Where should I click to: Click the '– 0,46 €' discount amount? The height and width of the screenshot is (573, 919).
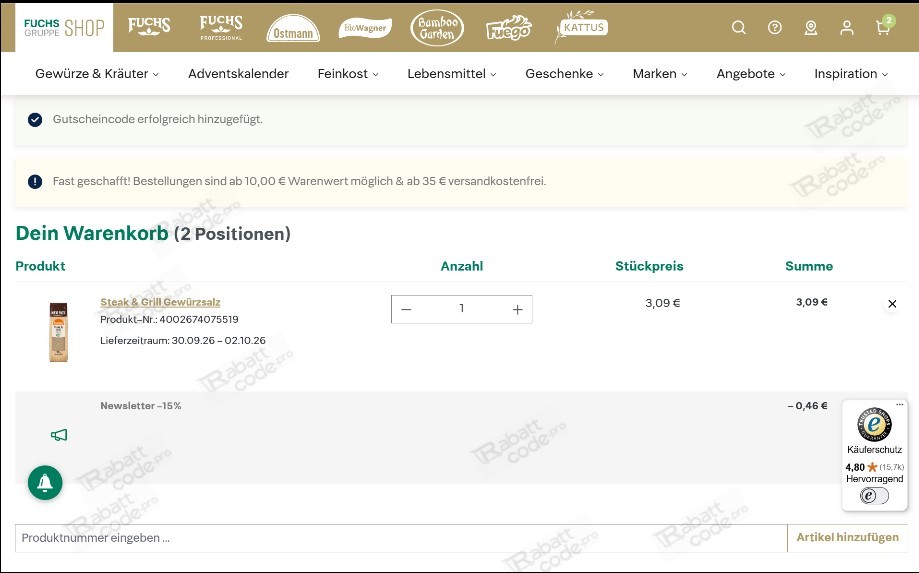pos(807,405)
